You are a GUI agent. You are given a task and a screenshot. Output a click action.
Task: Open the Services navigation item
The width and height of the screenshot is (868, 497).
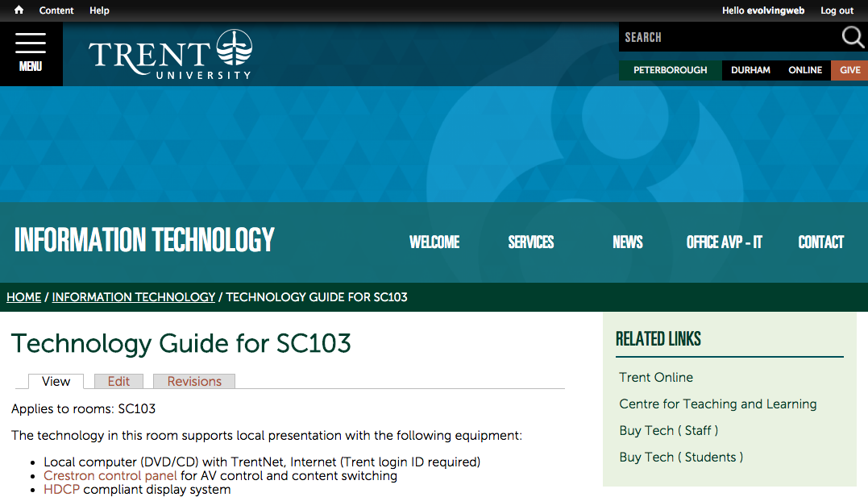530,242
